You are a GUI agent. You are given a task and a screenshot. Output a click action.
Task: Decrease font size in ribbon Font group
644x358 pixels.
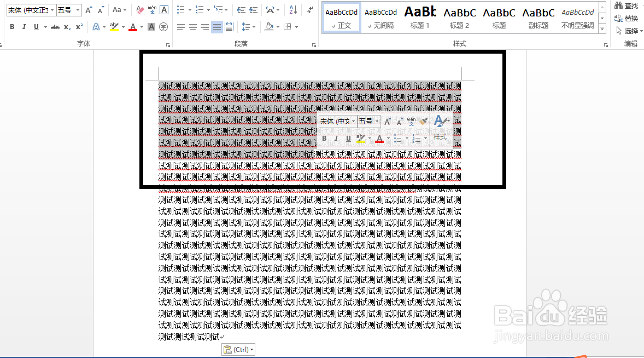[x=101, y=10]
